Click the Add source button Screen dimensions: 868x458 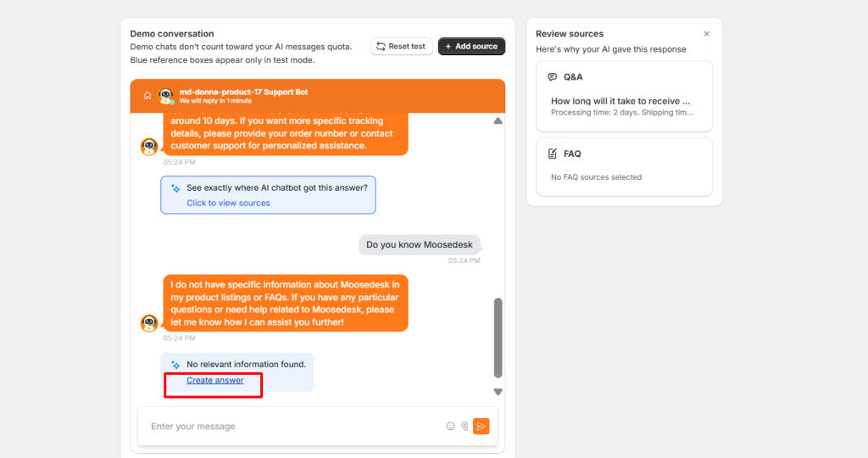tap(471, 47)
